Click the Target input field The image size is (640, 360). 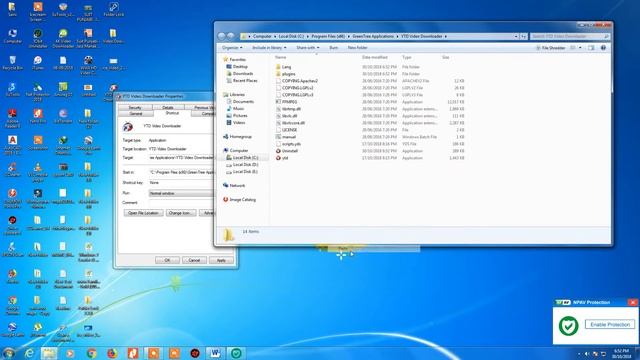point(181,158)
